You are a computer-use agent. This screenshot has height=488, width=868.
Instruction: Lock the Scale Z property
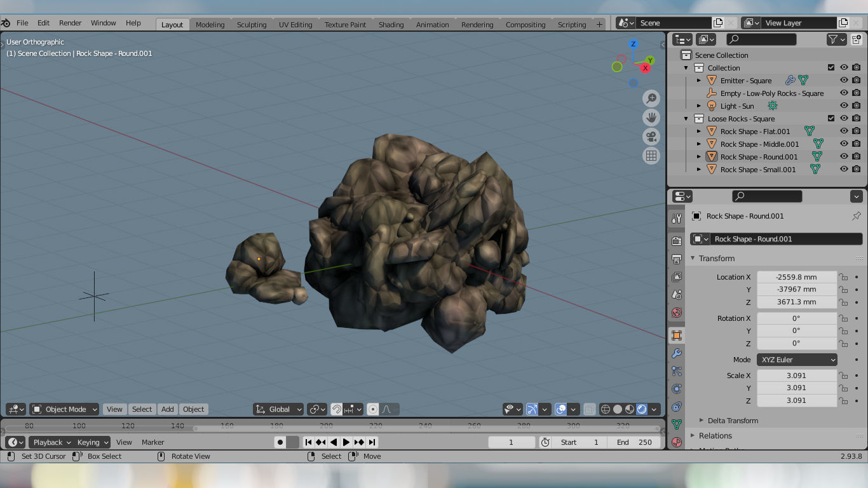pyautogui.click(x=843, y=400)
